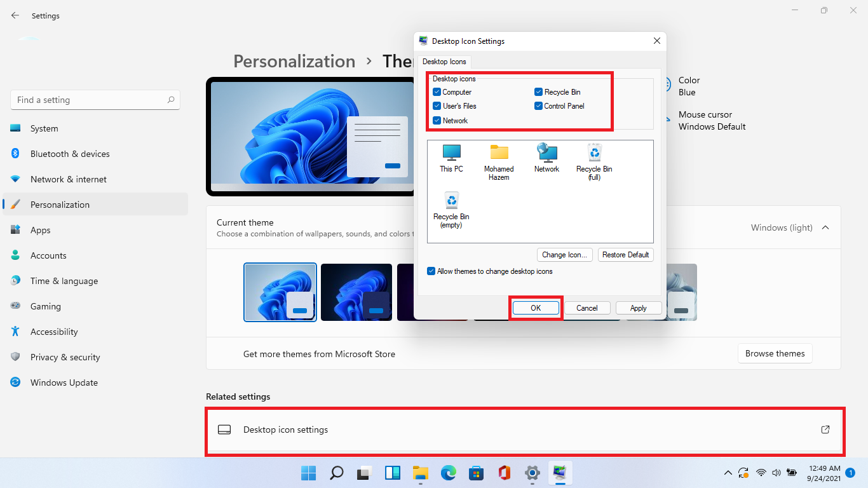This screenshot has height=488, width=868.
Task: Open Desktop icon settings row
Action: (524, 430)
